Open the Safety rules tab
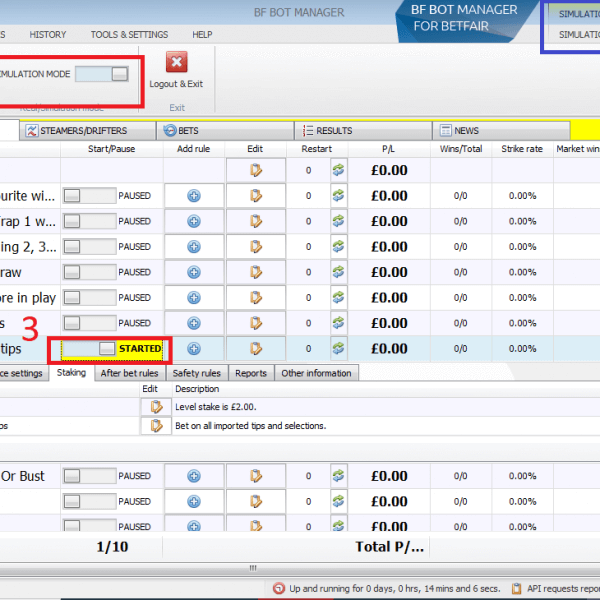 point(197,373)
